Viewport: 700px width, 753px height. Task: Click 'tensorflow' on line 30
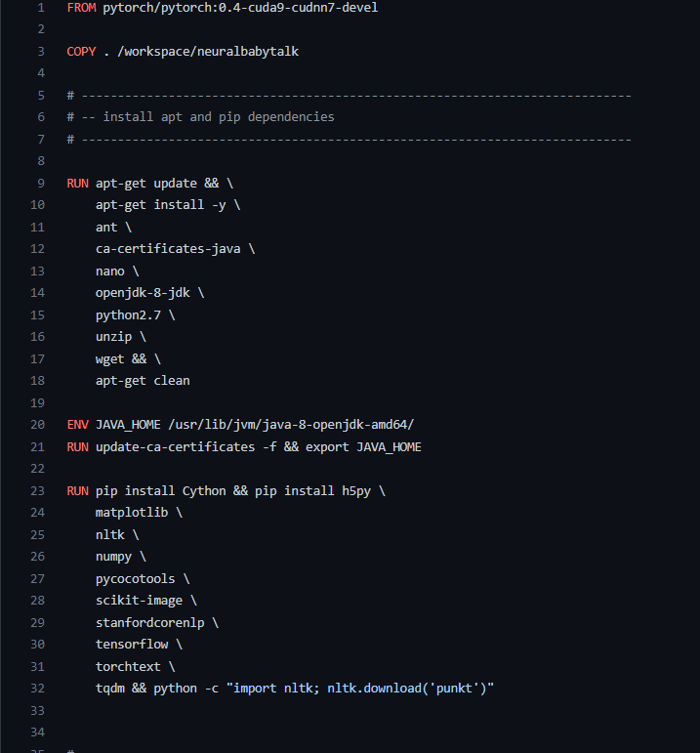(x=132, y=645)
